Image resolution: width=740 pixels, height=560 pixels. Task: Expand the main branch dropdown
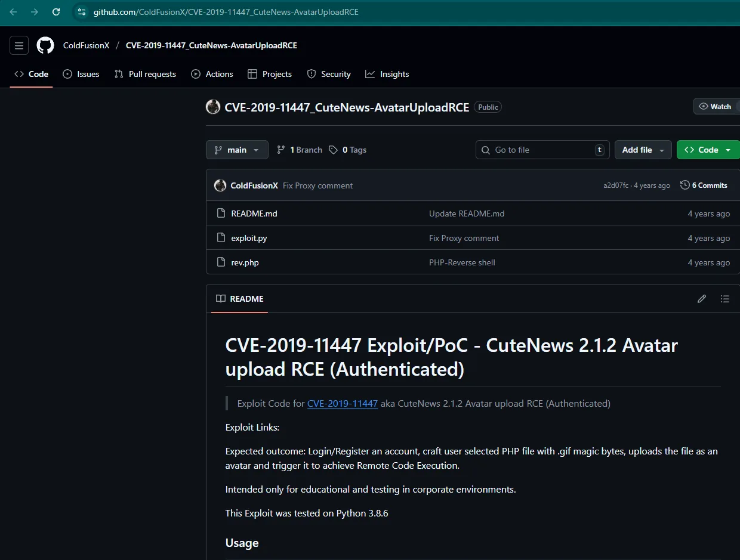click(x=237, y=150)
